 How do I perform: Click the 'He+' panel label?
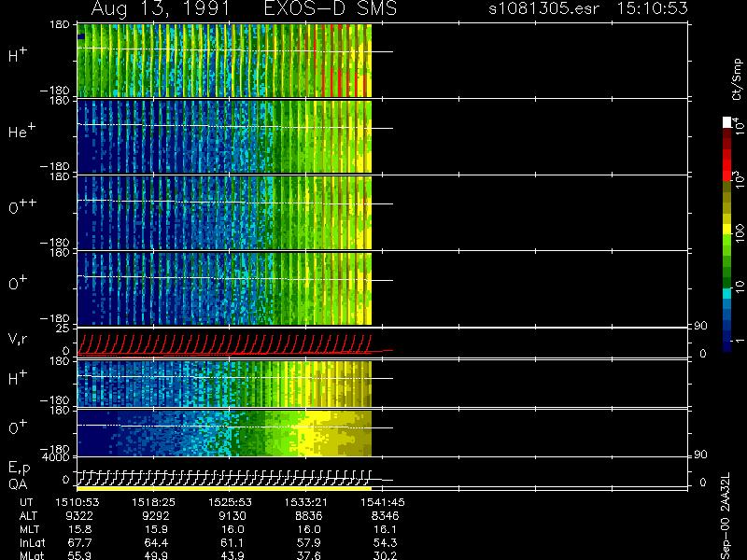click(x=21, y=131)
